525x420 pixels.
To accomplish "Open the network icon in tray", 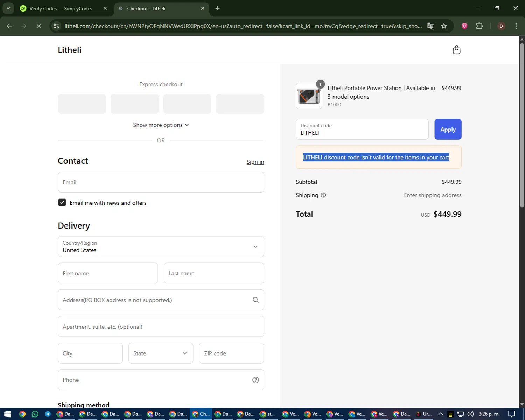I will (460, 414).
